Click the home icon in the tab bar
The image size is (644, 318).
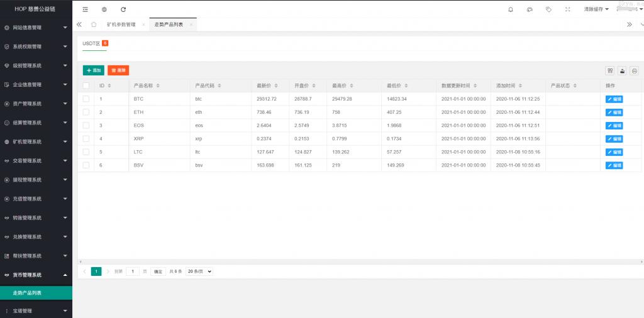pos(94,25)
